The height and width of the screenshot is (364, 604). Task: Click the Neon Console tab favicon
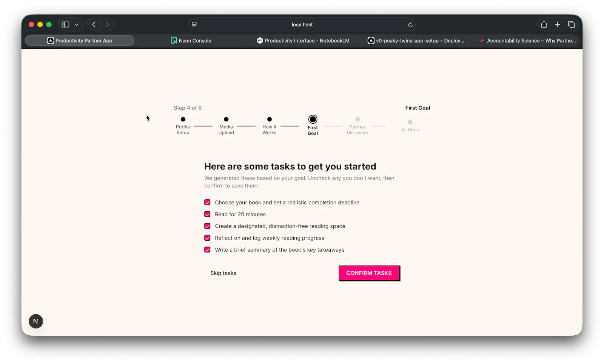[x=174, y=41]
